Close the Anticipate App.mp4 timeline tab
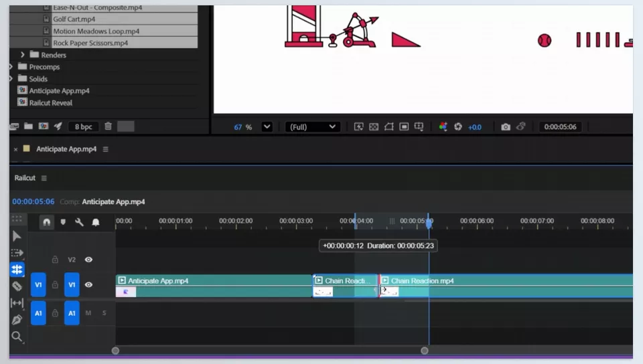 (15, 149)
